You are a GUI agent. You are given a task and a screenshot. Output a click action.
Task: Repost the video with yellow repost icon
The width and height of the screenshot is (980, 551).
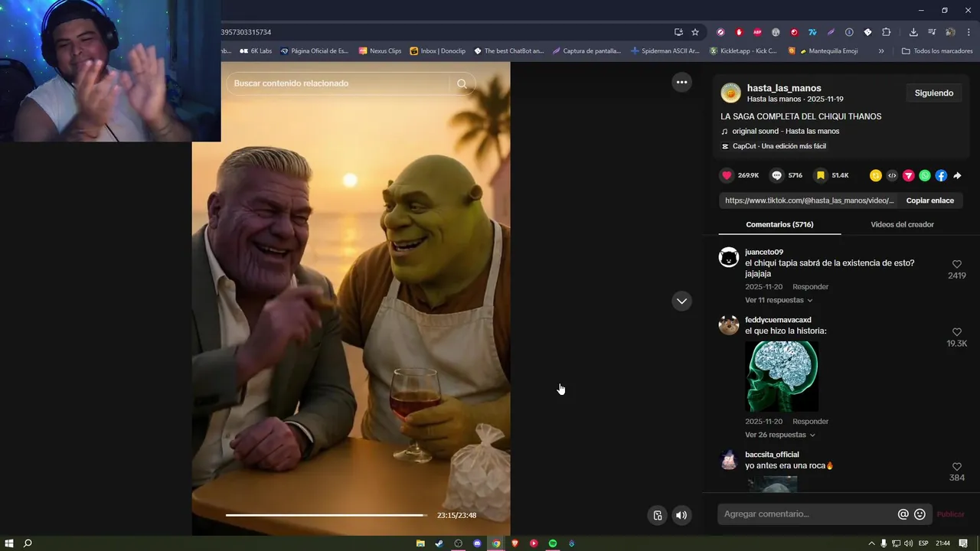click(876, 175)
